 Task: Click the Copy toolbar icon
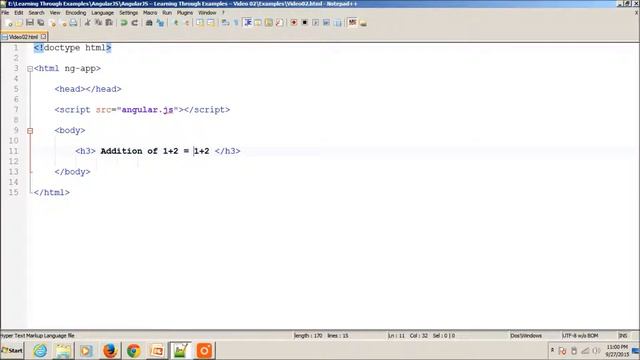point(98,23)
